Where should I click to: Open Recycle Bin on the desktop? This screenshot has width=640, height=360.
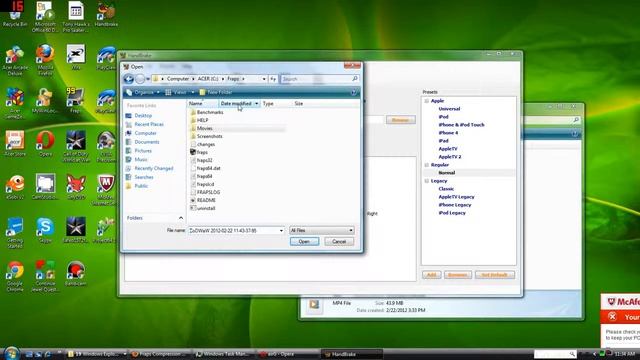tap(15, 16)
